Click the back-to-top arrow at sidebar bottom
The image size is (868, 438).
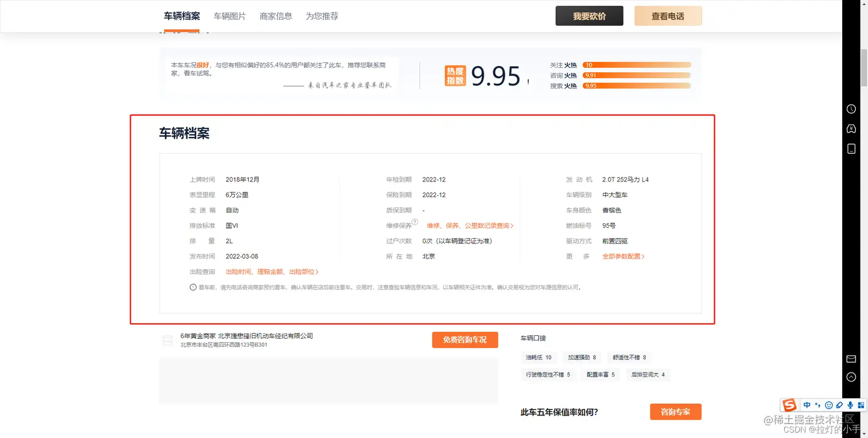(x=851, y=377)
